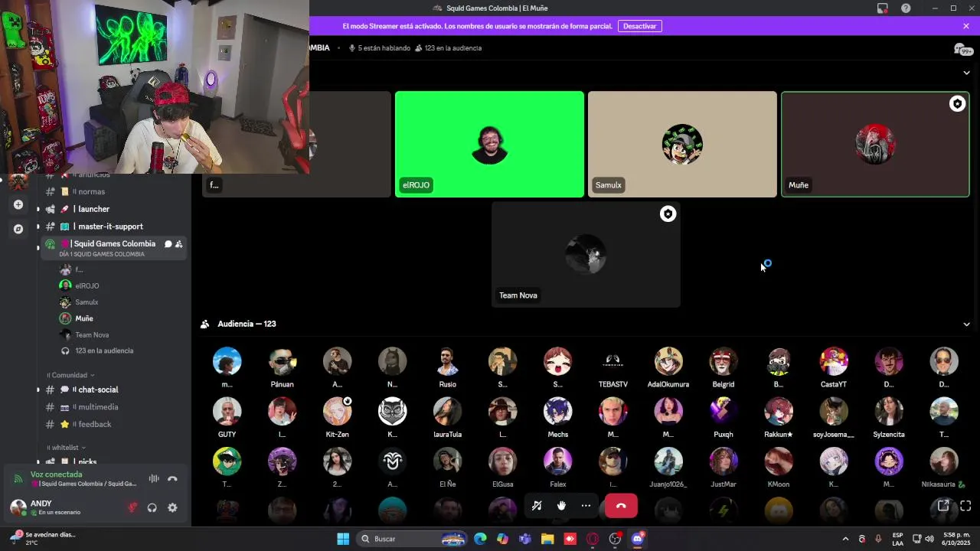
Task: Click the moderator badge on Muñe's tile
Action: tap(957, 104)
